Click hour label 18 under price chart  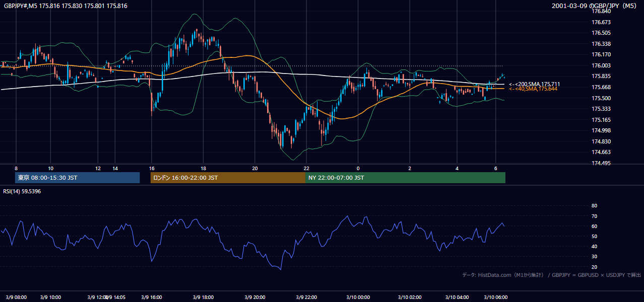pyautogui.click(x=203, y=168)
